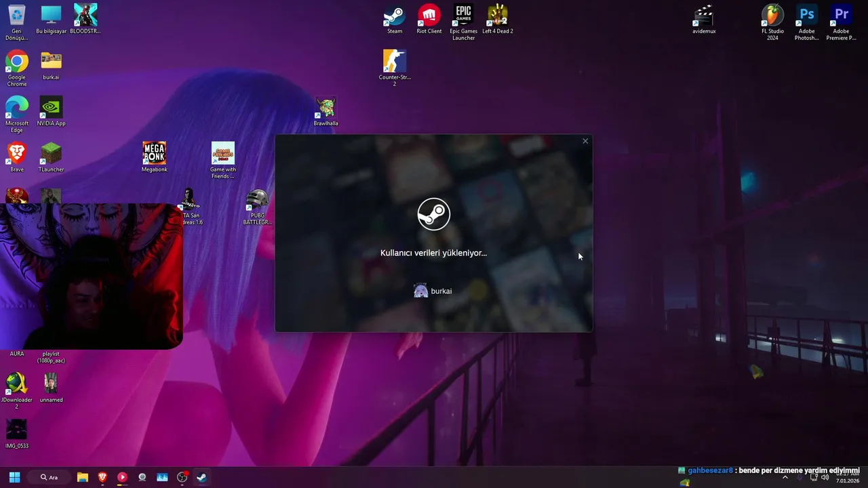This screenshot has width=868, height=488.
Task: Open the red play-button app in taskbar
Action: [122, 477]
